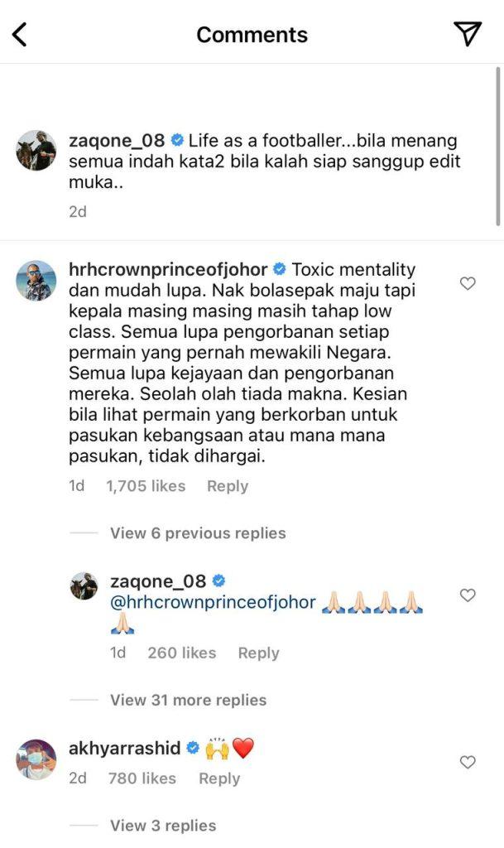This screenshot has height=848, width=504.
Task: Click the vertical scrollbar
Action: click(x=497, y=146)
